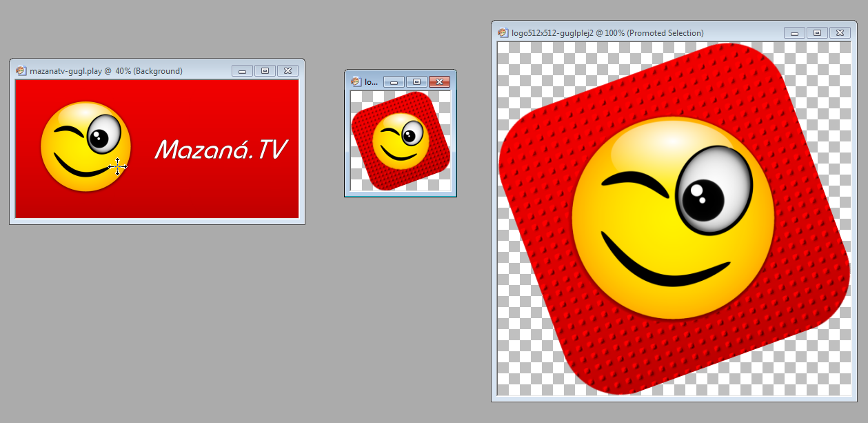Click the app icon in mazanatv-gugl.play title bar
Viewport: 868px width, 423px height.
point(21,70)
